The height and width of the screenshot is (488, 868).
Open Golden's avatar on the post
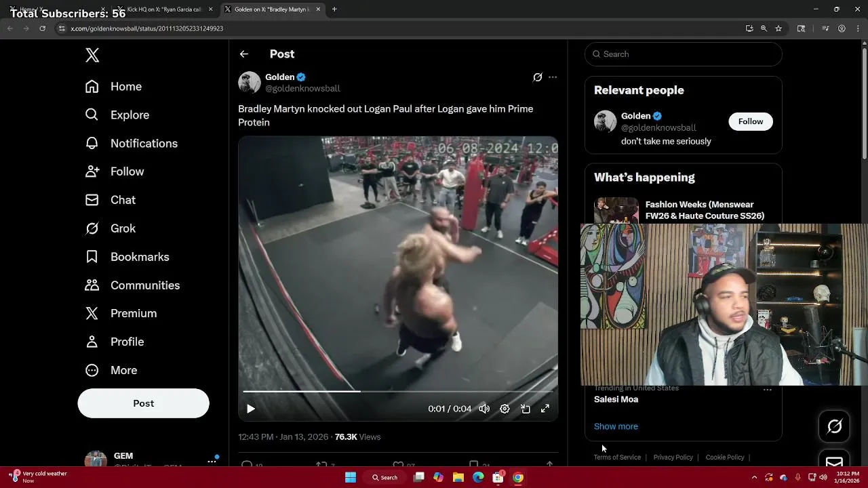pos(250,83)
